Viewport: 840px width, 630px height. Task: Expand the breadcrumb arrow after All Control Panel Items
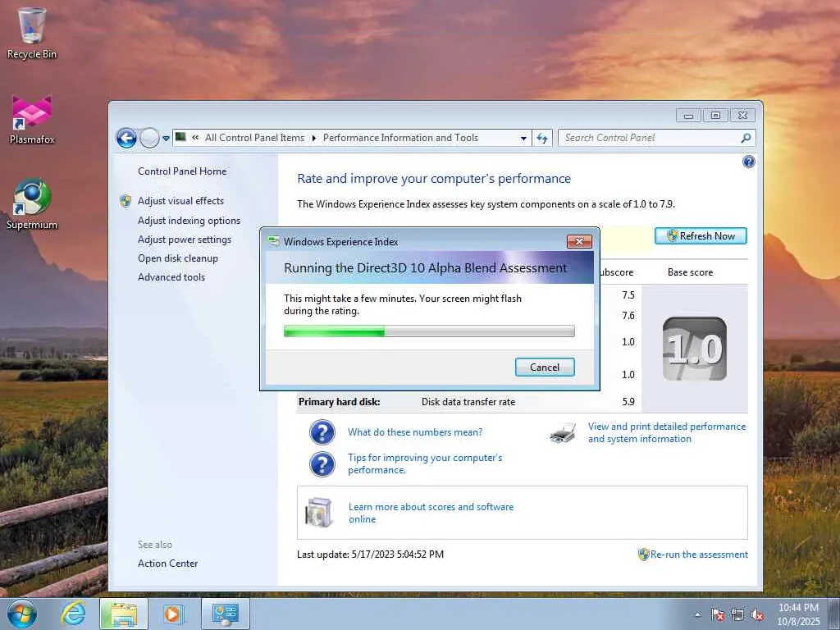pyautogui.click(x=314, y=138)
